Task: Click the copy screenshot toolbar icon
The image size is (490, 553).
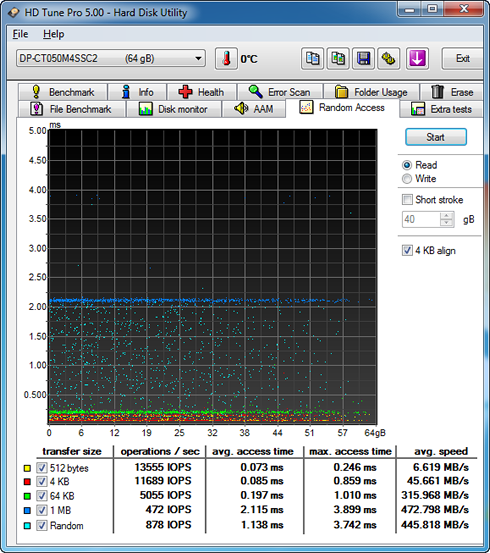Action: [x=338, y=59]
